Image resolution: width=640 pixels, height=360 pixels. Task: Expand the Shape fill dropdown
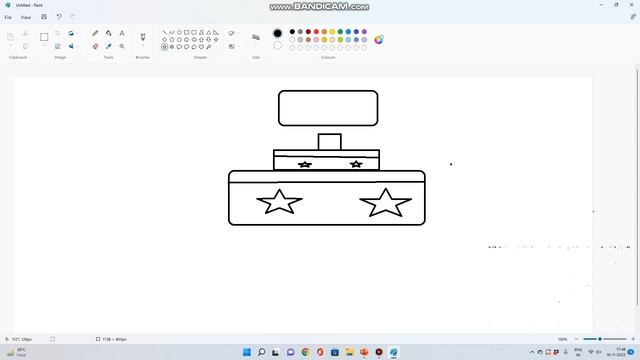pyautogui.click(x=233, y=46)
